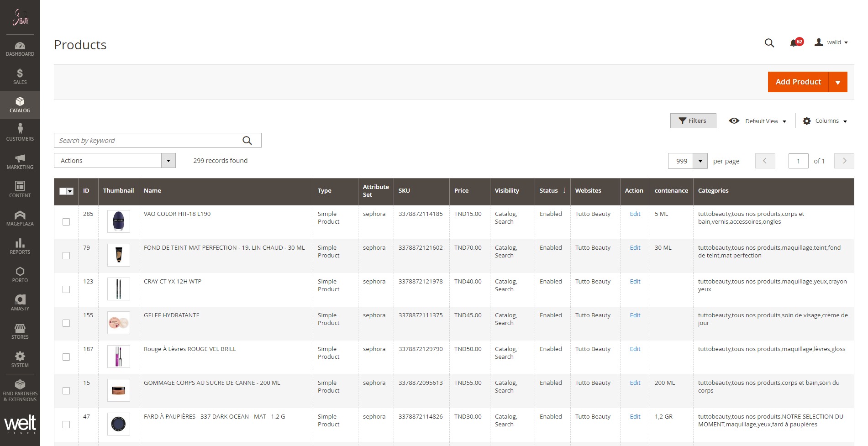868x446 pixels.
Task: Click the store logo at top of sidebar
Action: [x=20, y=17]
